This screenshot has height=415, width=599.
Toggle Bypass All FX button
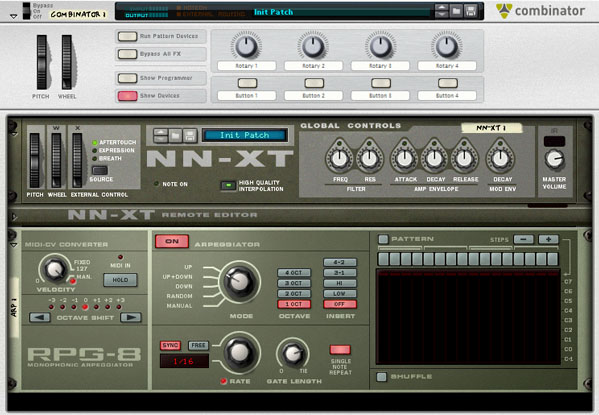click(127, 54)
